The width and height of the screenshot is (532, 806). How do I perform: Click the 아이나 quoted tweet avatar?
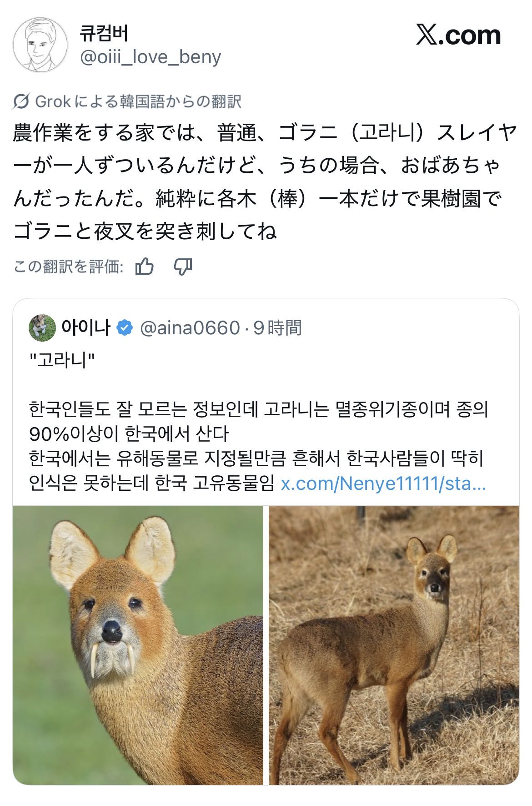(42, 327)
